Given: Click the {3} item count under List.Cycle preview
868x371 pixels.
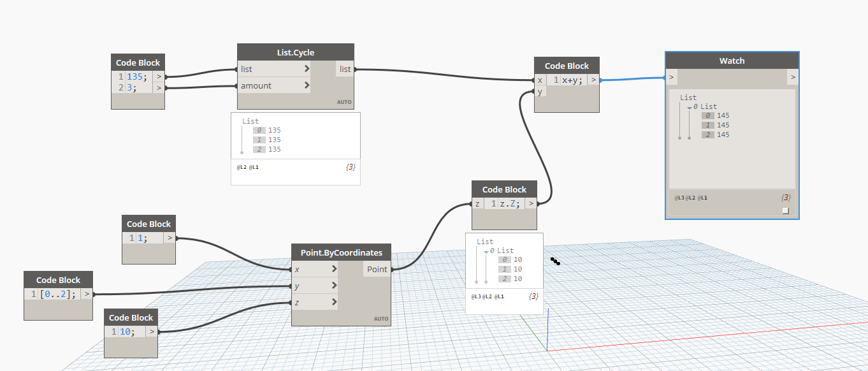Looking at the screenshot, I should tap(351, 167).
